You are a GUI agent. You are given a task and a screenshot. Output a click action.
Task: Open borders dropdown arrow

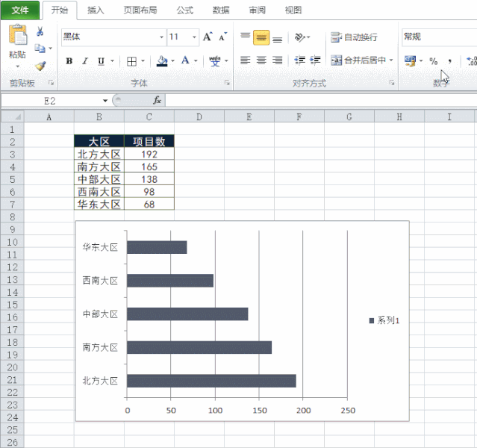143,61
